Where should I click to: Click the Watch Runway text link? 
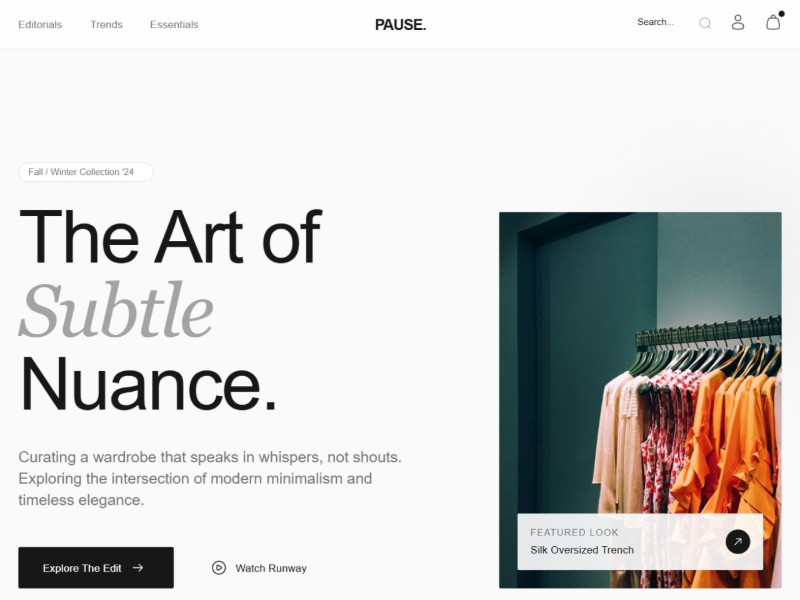(x=271, y=568)
